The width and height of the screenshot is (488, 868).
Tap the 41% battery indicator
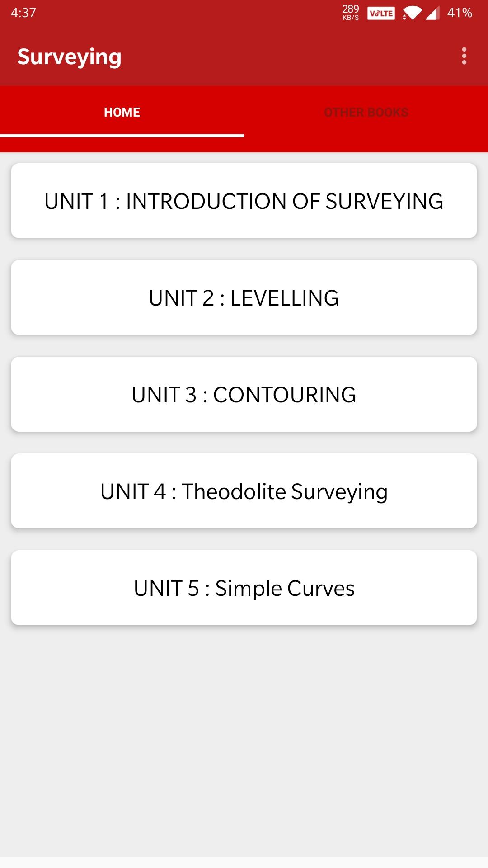[460, 13]
